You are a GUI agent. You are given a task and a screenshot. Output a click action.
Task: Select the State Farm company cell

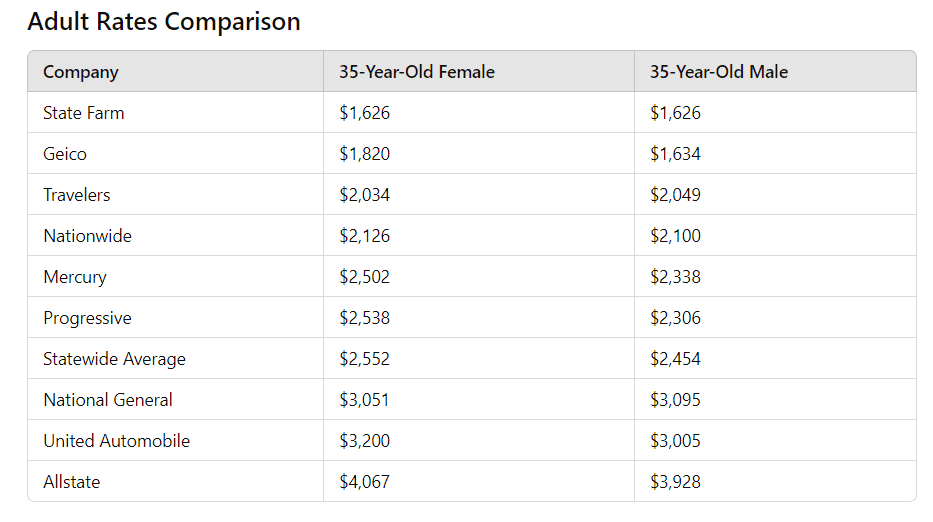84,113
